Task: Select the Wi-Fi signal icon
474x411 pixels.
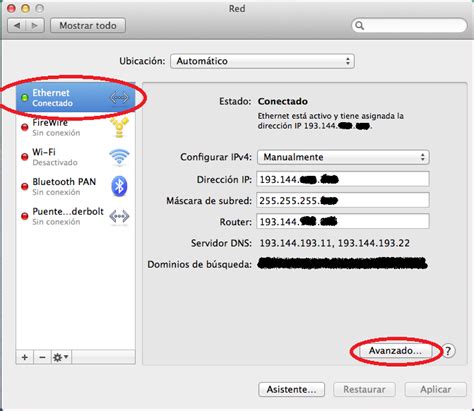Action: tap(119, 157)
